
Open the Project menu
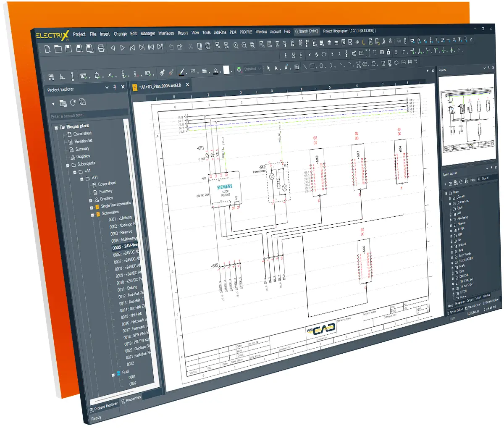[79, 34]
